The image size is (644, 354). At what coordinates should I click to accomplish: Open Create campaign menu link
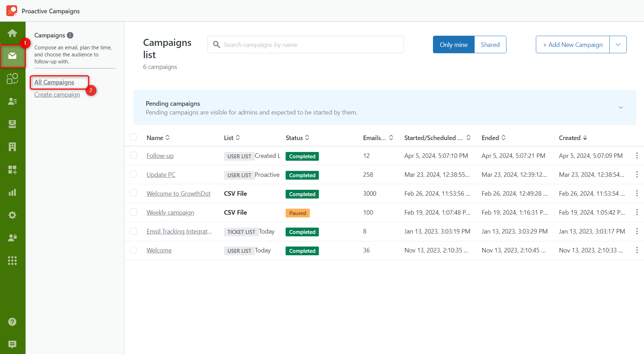click(57, 95)
